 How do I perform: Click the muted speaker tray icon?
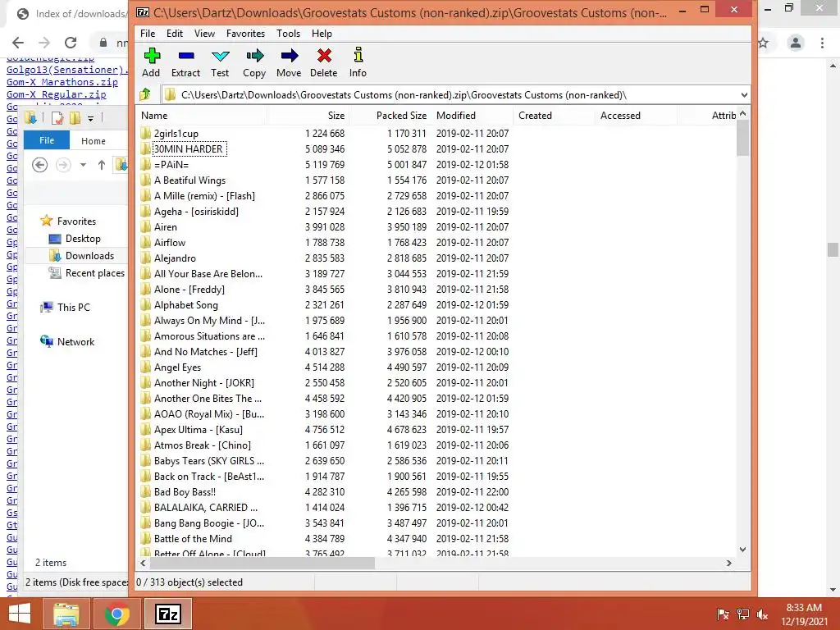pos(762,614)
